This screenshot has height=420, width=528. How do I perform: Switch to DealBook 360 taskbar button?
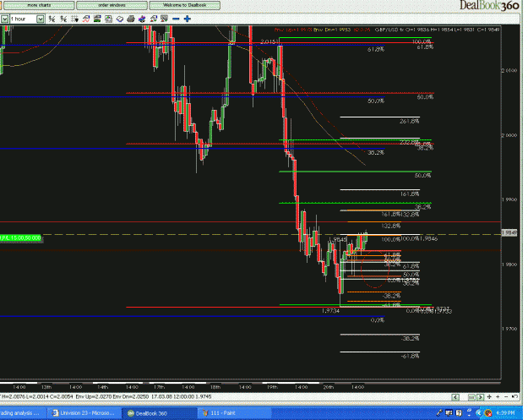159,413
